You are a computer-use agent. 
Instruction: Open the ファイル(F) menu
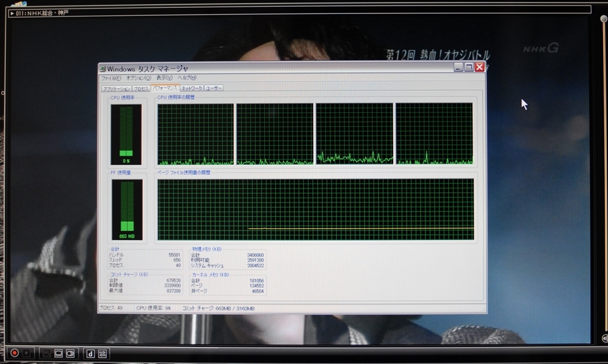tap(112, 78)
